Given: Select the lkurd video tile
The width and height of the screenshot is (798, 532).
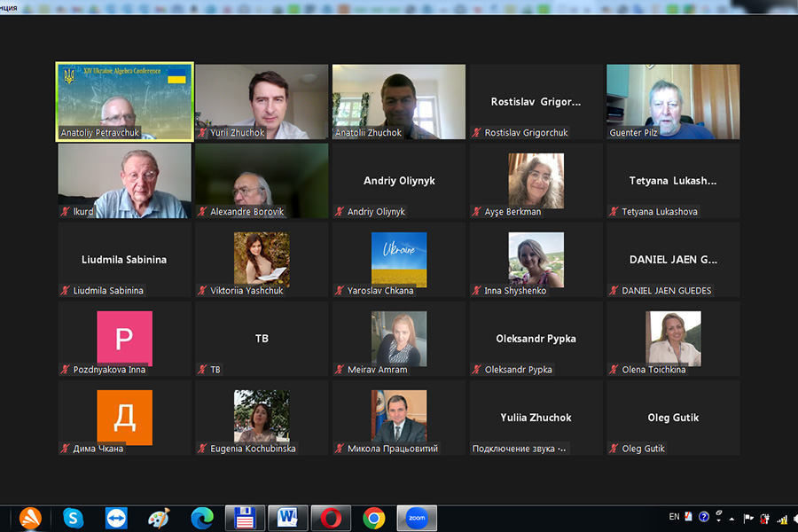Looking at the screenshot, I should pyautogui.click(x=125, y=181).
